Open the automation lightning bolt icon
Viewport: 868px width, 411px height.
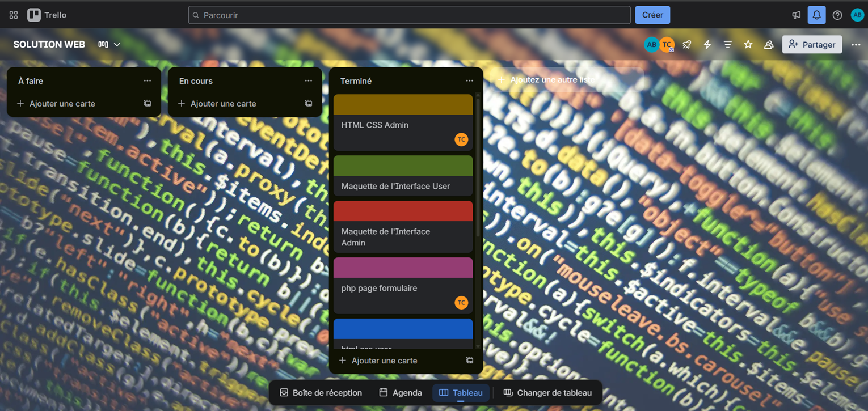[707, 44]
